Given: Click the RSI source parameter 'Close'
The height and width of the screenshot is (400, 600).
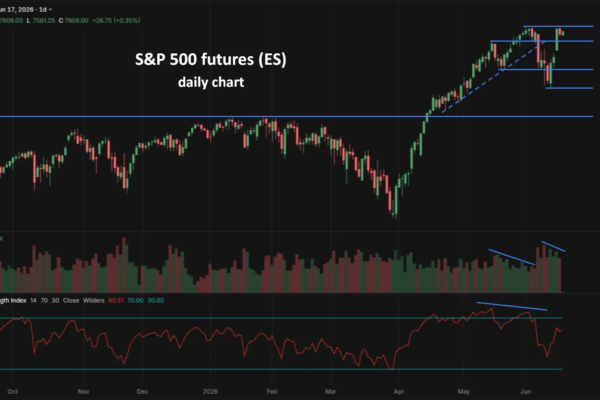Looking at the screenshot, I should point(71,300).
